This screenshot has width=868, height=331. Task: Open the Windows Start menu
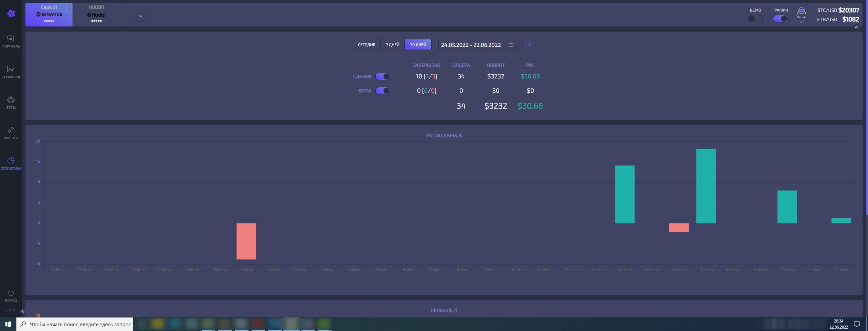8,324
